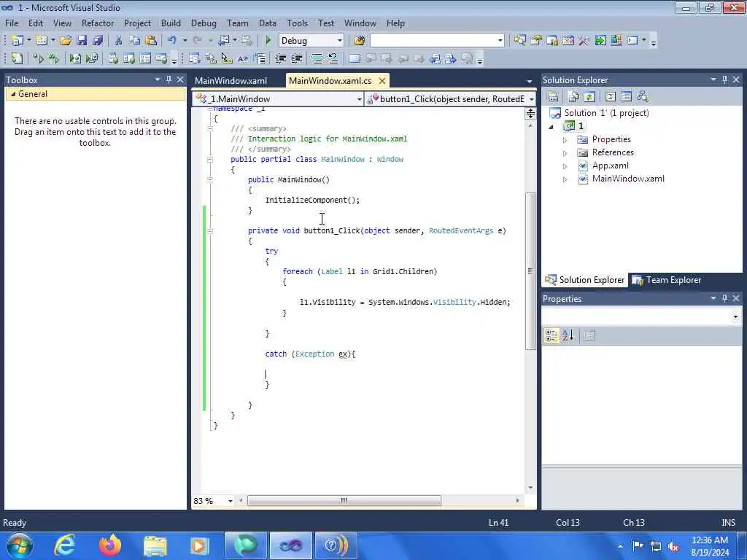Open the Debug menu
747x560 pixels.
[204, 23]
